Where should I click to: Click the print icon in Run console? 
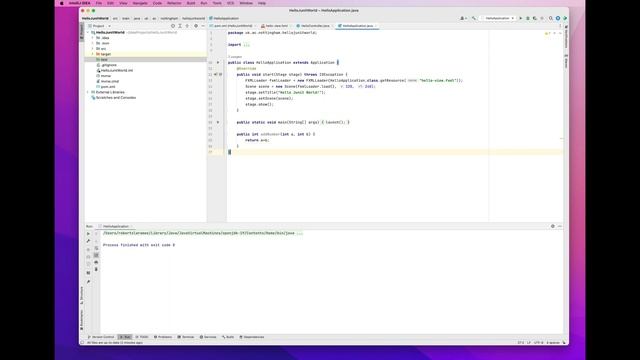tap(96, 262)
